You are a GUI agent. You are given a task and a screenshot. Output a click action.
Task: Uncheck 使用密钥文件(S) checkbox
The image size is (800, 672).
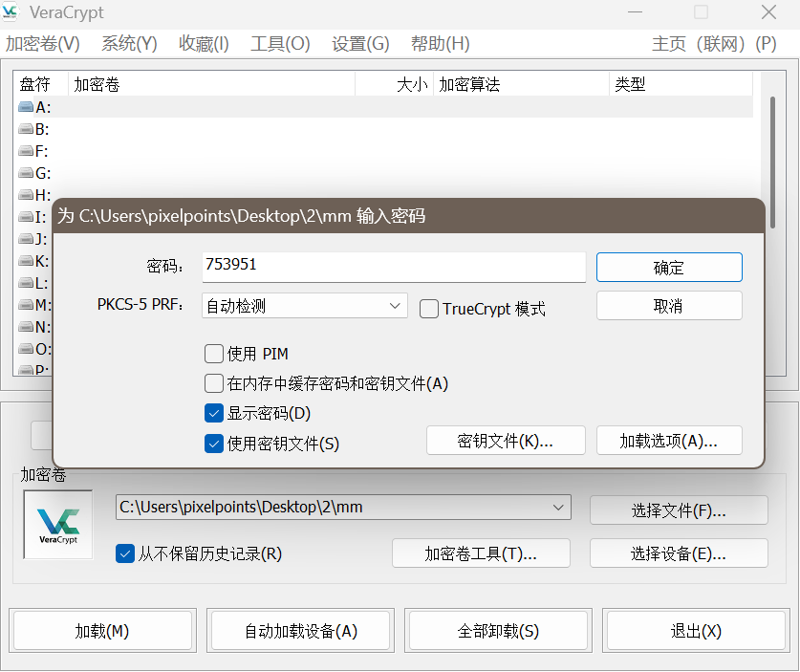[214, 444]
